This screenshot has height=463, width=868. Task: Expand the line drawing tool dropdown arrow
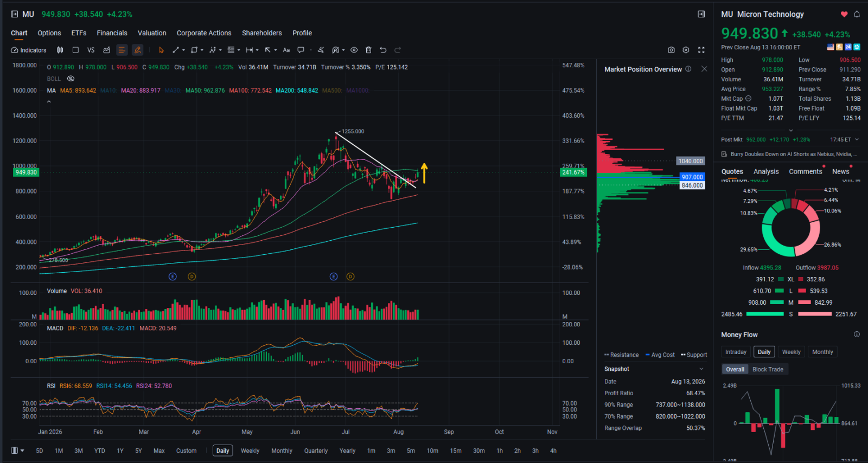click(183, 50)
